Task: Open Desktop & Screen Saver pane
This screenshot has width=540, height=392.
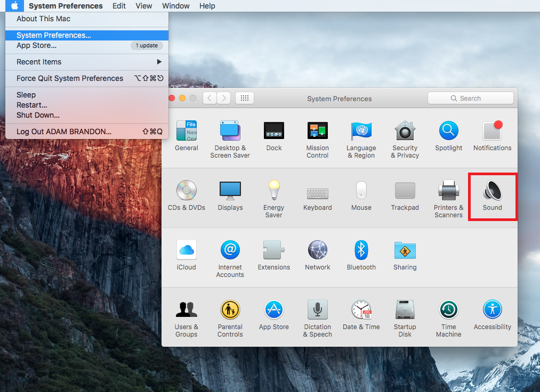Action: click(230, 140)
